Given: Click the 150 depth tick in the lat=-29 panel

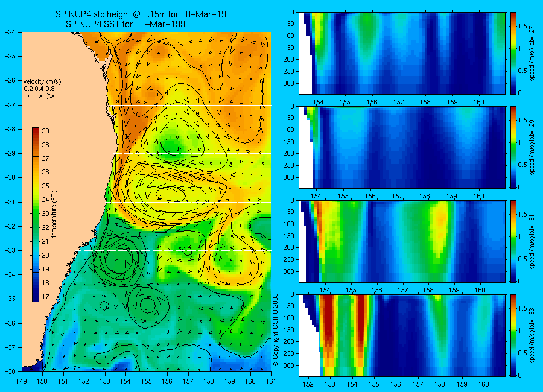Looking at the screenshot, I should pos(288,142).
